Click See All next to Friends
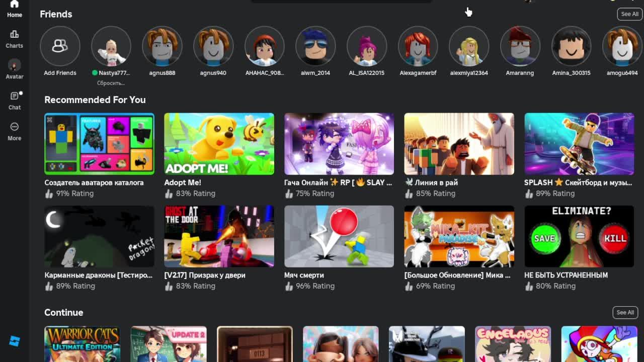The image size is (644, 362). coord(629,14)
